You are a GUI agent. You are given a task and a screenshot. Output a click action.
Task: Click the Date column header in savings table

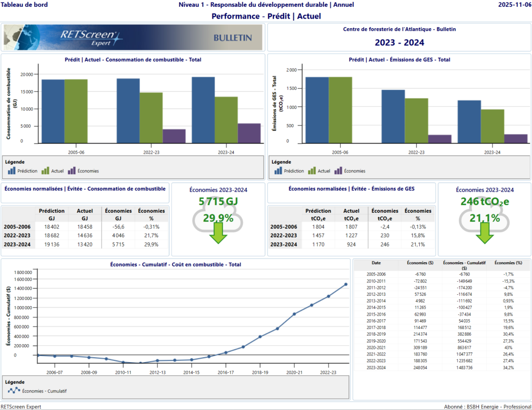point(376,263)
